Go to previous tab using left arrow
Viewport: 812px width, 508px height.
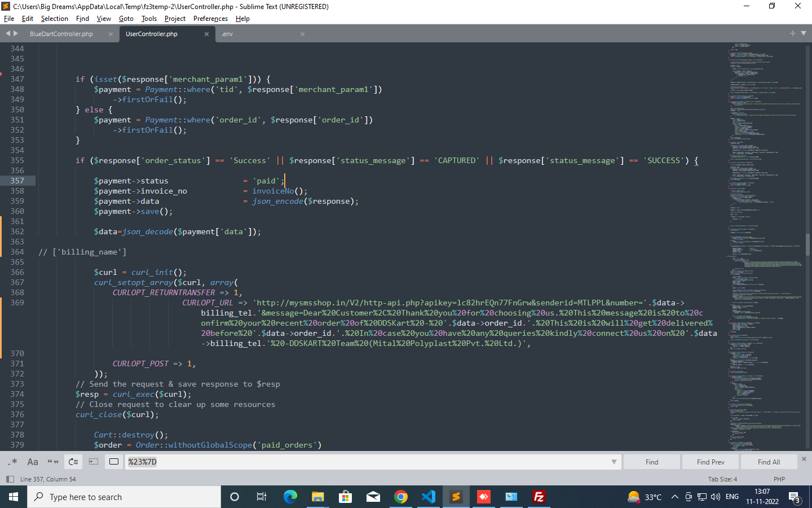coord(8,34)
